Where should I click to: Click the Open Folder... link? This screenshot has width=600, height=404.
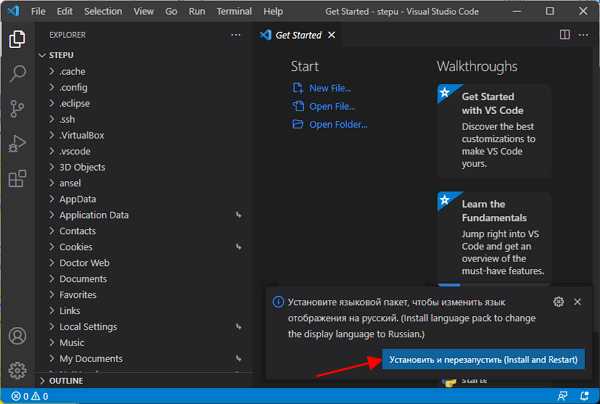click(338, 124)
